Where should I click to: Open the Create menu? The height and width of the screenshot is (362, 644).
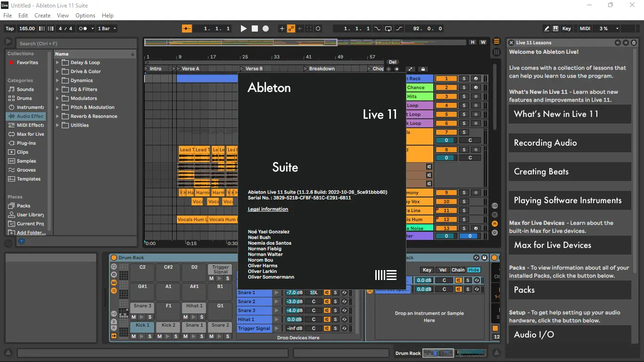pos(42,16)
